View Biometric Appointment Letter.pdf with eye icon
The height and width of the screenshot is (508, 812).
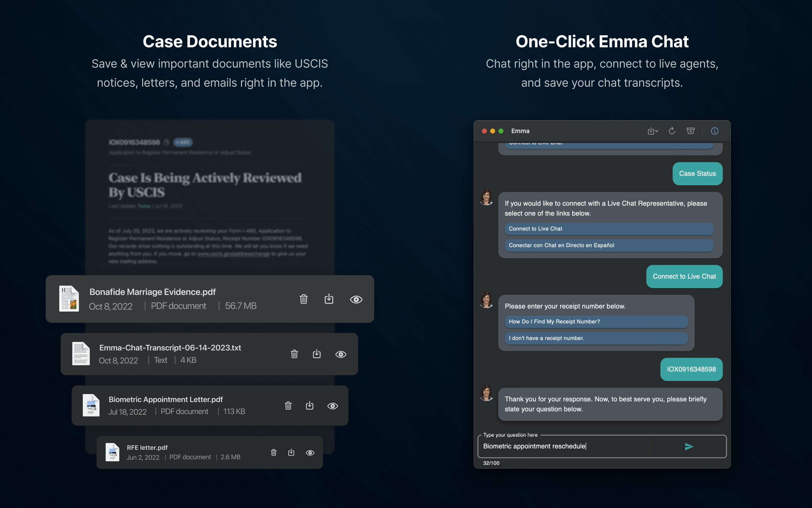(332, 406)
